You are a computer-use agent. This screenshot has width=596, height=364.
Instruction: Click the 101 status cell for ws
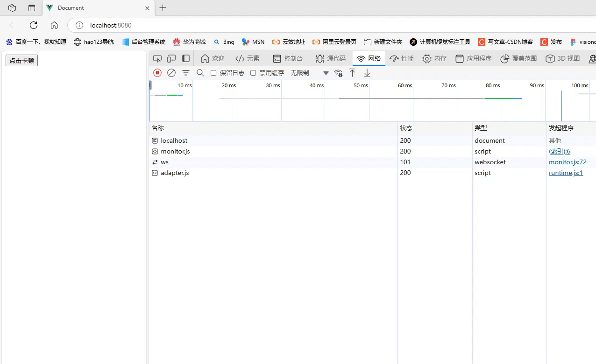(x=435, y=162)
